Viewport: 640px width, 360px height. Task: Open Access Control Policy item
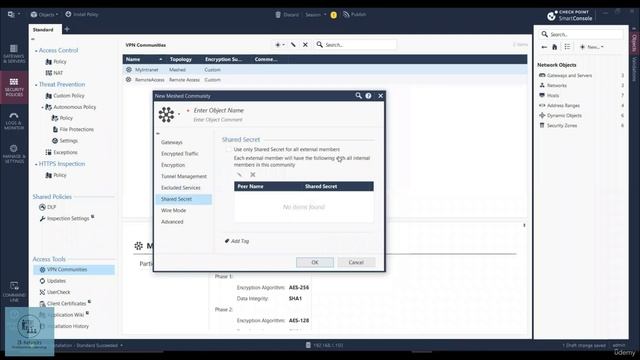pyautogui.click(x=56, y=62)
